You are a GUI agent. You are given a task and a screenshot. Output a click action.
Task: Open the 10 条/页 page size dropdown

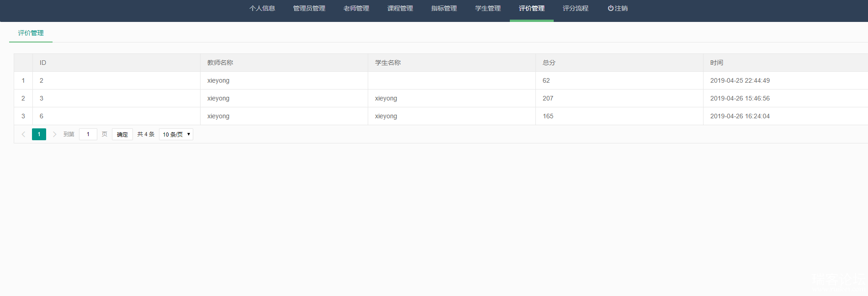tap(176, 134)
